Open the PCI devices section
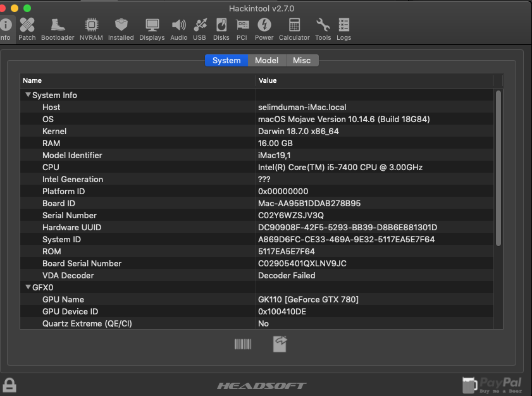The height and width of the screenshot is (396, 532). coord(242,29)
